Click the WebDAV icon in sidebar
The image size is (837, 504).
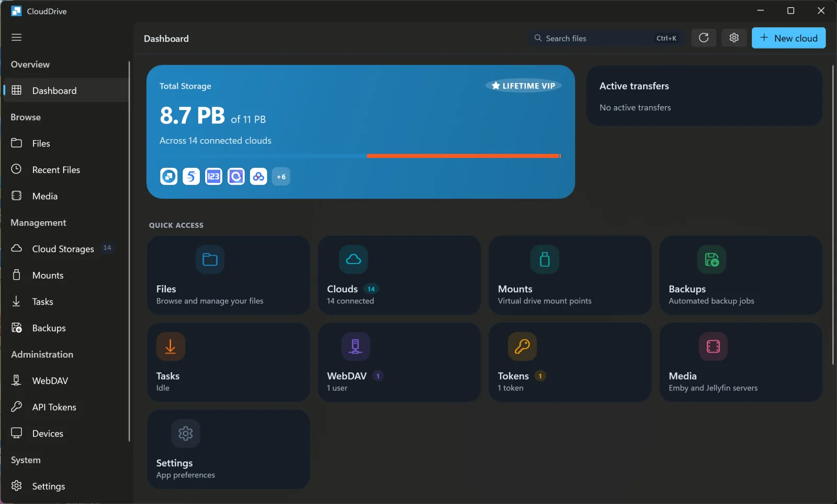coord(17,381)
